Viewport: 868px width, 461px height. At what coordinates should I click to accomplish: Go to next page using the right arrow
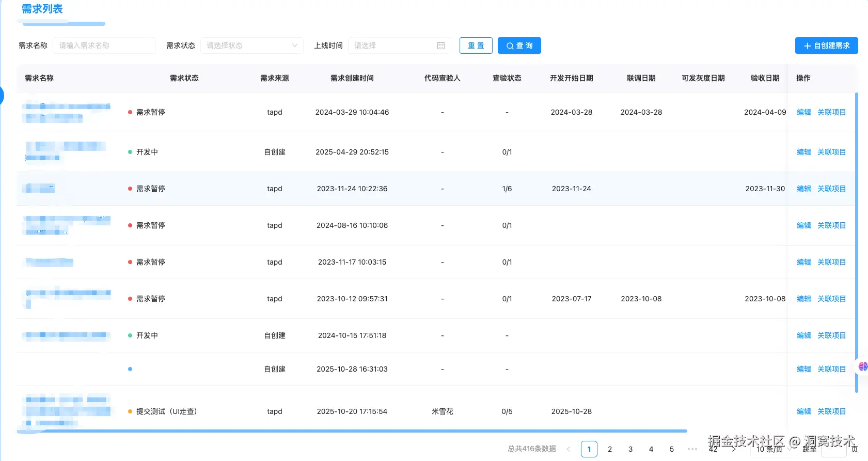734,449
